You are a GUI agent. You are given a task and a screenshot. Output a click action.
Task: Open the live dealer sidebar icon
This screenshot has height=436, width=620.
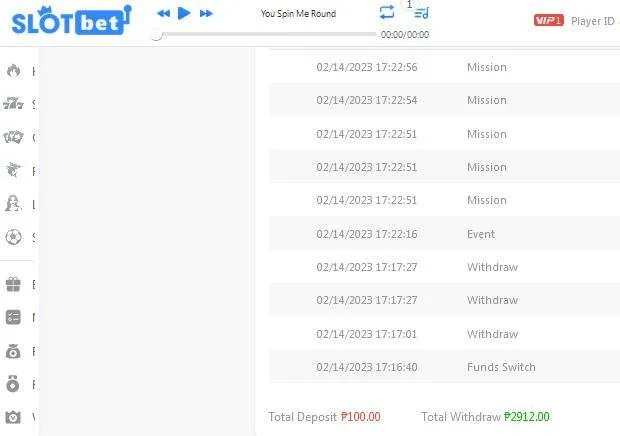tap(13, 204)
